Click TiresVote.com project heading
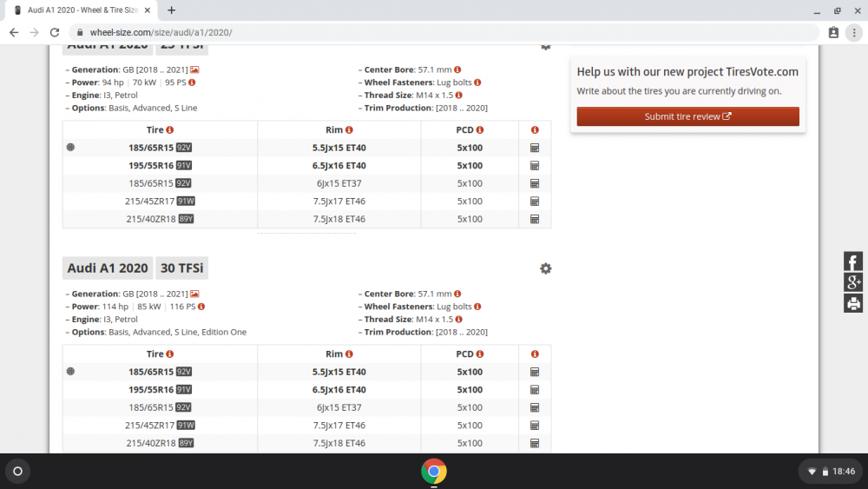868x489 pixels. tap(687, 71)
